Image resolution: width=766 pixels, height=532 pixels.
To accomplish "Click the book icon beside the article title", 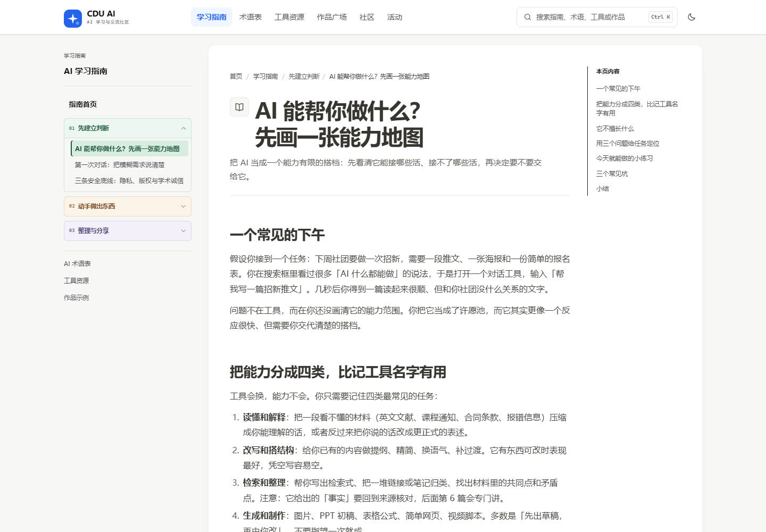I will (239, 107).
